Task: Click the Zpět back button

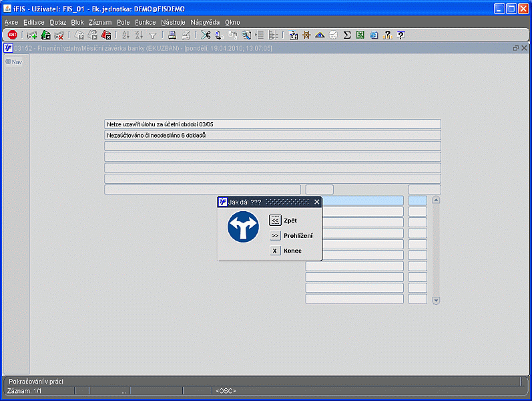Action: [275, 220]
